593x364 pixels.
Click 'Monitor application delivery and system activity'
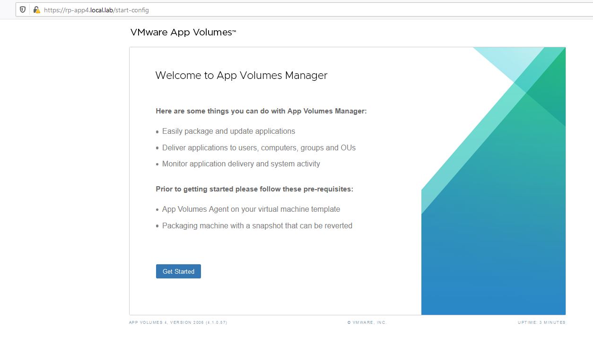pyautogui.click(x=241, y=164)
